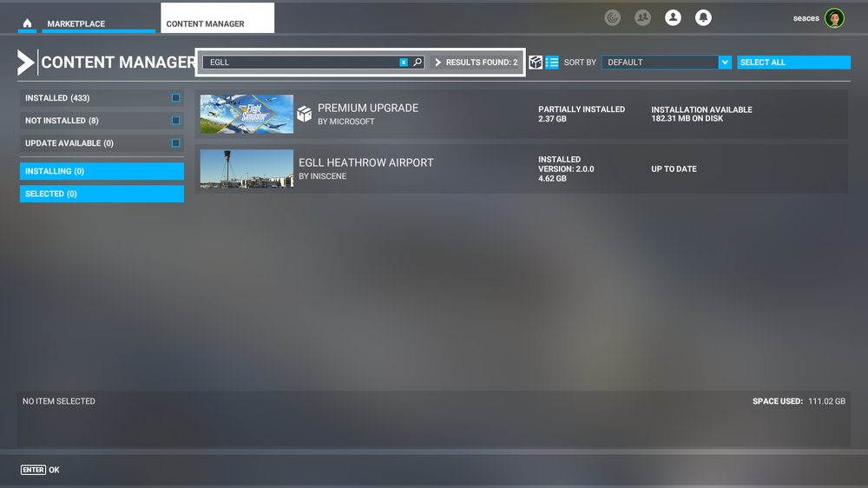The width and height of the screenshot is (868, 488).
Task: Select the EGLL Heathrow Airport thumbnail
Action: [x=247, y=169]
